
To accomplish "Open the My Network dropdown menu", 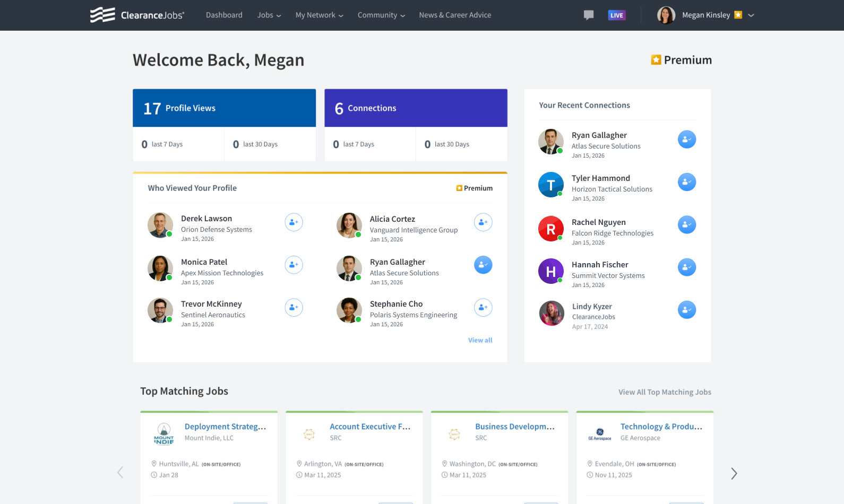I will click(320, 15).
